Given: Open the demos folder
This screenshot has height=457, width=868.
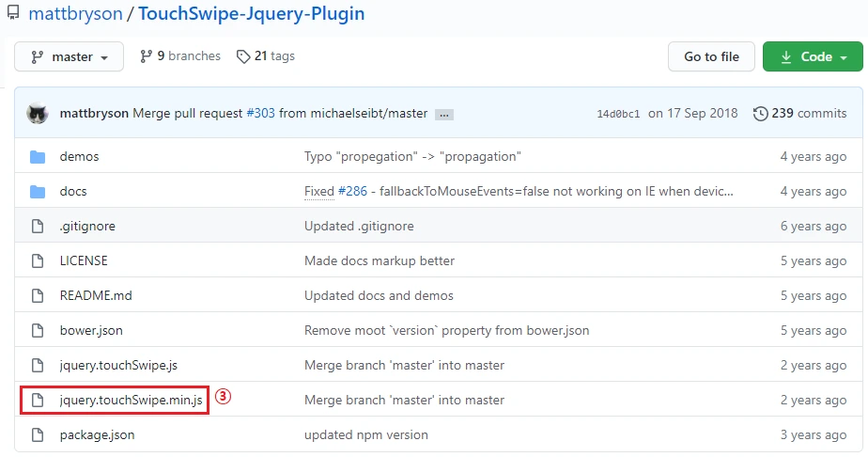Looking at the screenshot, I should 79,157.
